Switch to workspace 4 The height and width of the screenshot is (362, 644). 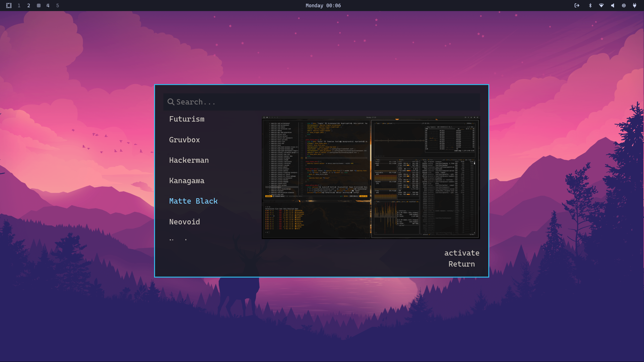pyautogui.click(x=48, y=5)
